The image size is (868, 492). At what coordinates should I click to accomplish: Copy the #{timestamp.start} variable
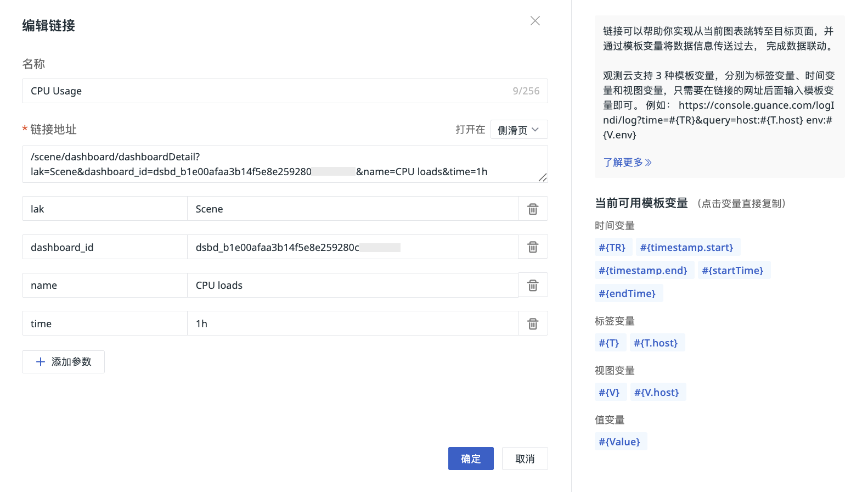pos(687,247)
